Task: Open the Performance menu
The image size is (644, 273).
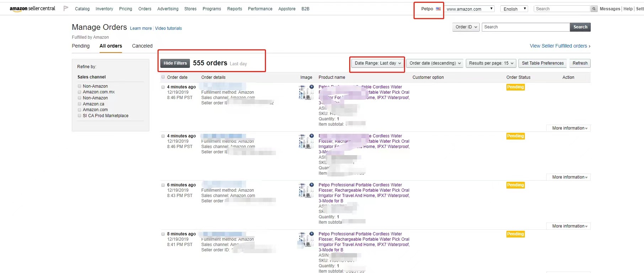Action: click(260, 9)
